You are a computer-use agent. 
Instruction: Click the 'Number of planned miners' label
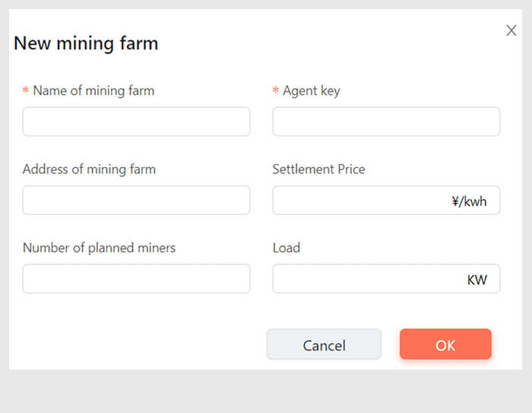tap(99, 247)
